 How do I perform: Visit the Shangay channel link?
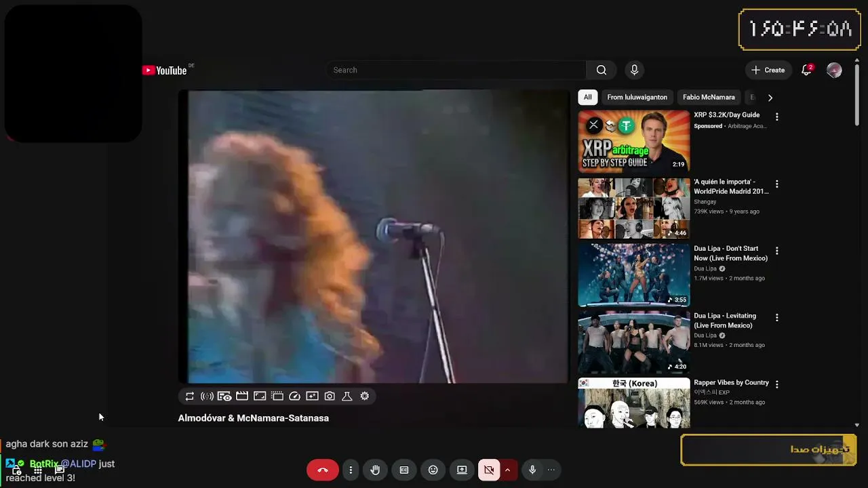(705, 202)
